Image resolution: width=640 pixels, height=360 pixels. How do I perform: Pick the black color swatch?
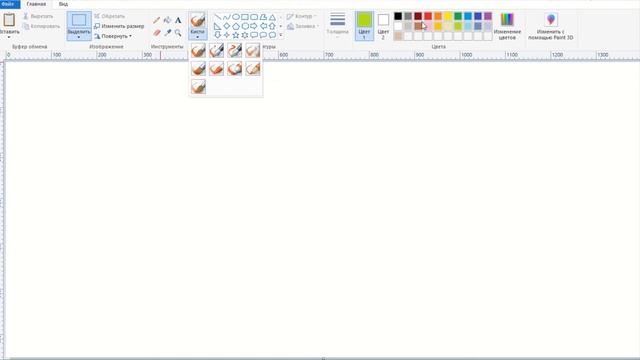click(x=398, y=16)
